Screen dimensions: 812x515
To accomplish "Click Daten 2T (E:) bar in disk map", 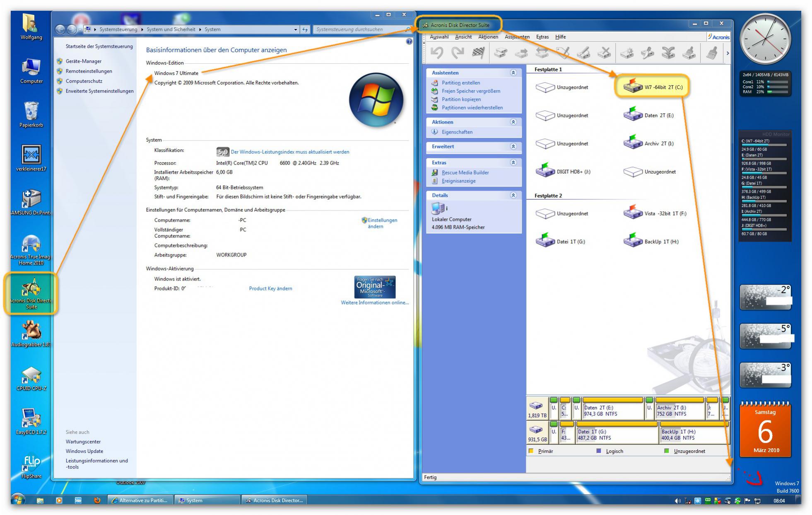I will point(612,410).
